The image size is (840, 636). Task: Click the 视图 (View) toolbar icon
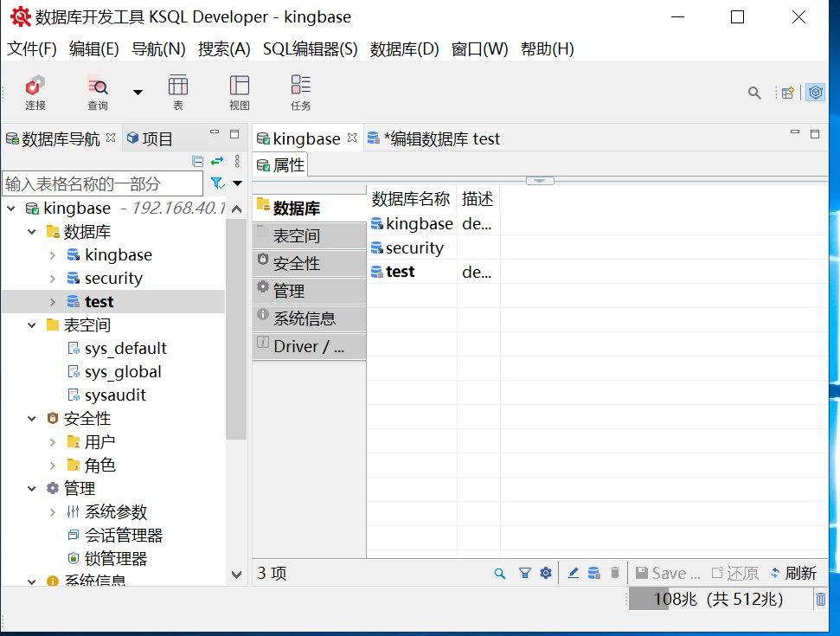[x=240, y=91]
